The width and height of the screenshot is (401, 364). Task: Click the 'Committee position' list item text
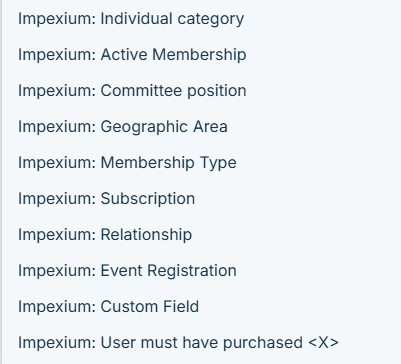coord(173,91)
